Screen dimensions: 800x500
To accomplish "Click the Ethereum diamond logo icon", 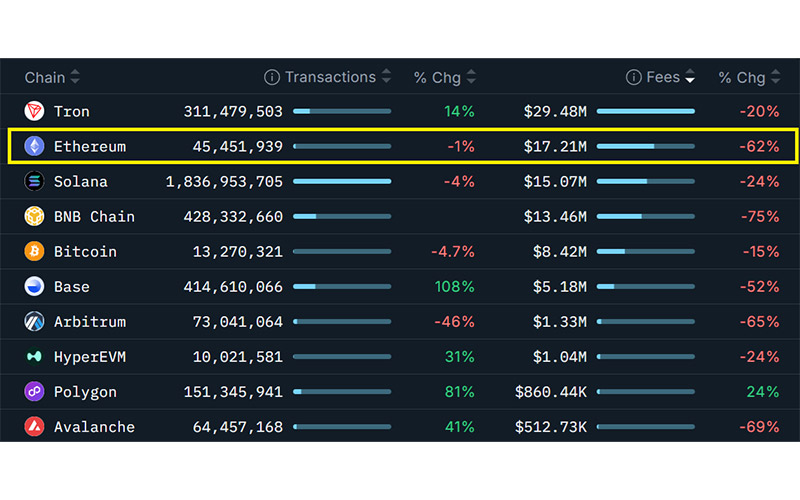I will (35, 146).
